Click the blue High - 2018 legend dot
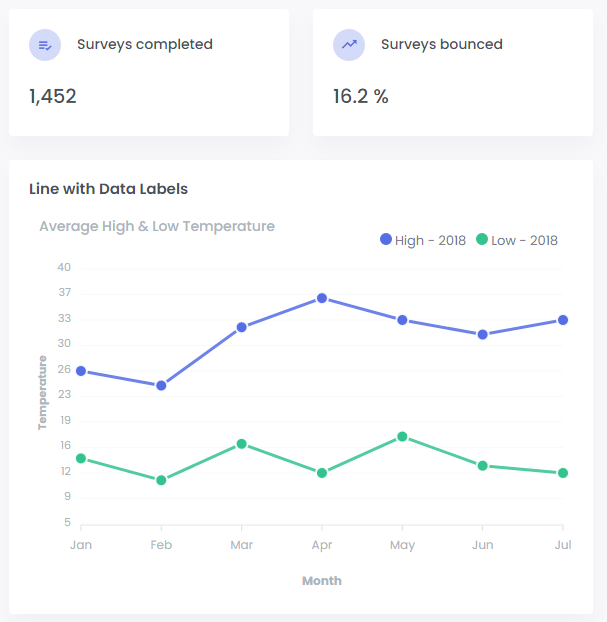 coord(386,239)
